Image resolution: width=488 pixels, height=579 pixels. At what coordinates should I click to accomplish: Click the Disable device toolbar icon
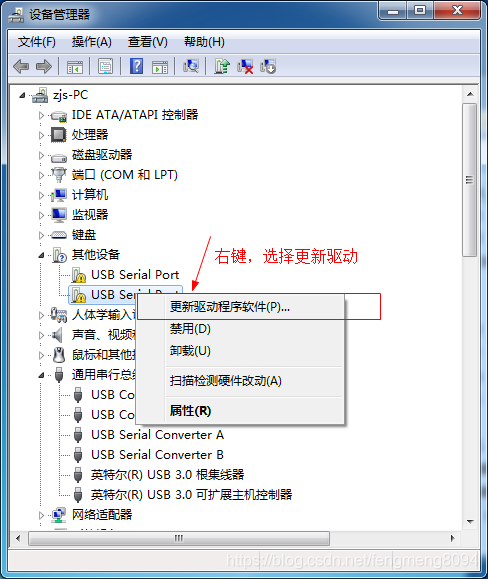268,66
